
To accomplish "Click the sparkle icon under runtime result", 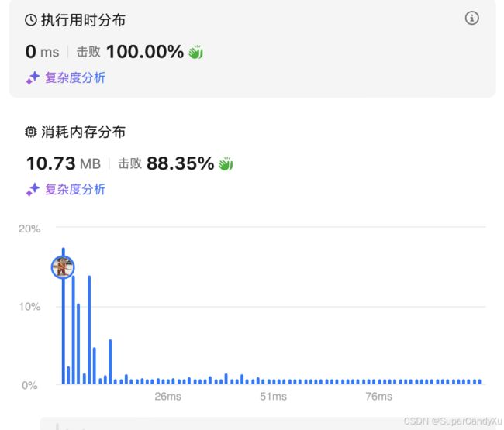I will [33, 78].
